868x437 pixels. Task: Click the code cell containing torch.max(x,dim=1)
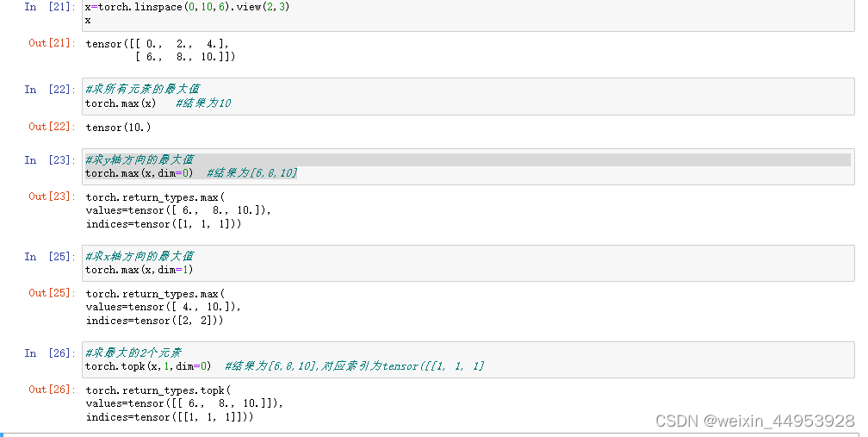click(468, 263)
